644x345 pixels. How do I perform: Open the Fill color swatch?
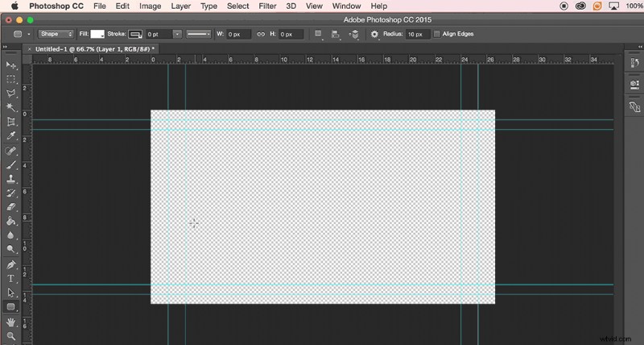97,34
